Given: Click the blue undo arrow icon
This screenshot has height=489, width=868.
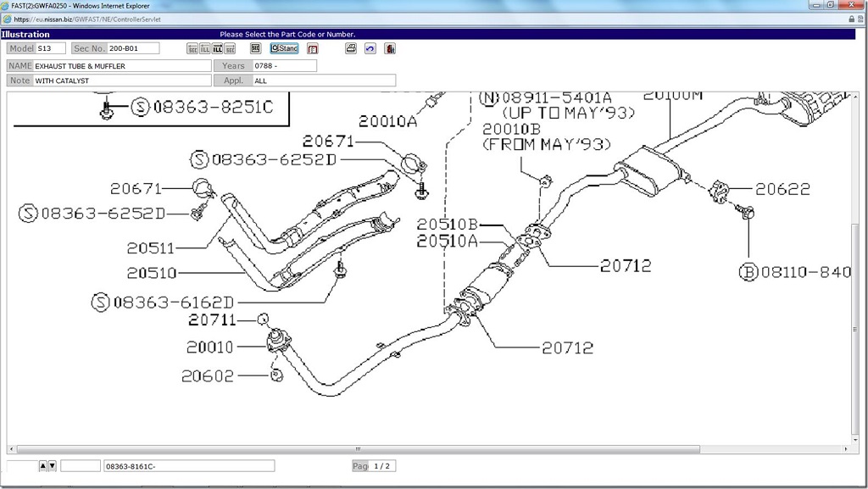Looking at the screenshot, I should click(x=370, y=49).
